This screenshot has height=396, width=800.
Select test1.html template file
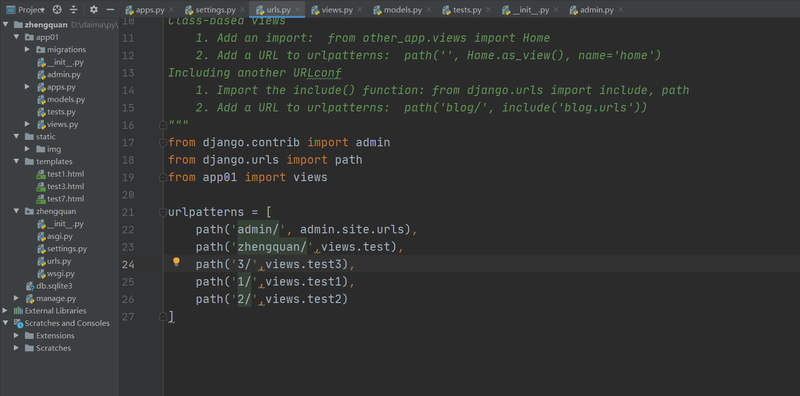coord(60,174)
